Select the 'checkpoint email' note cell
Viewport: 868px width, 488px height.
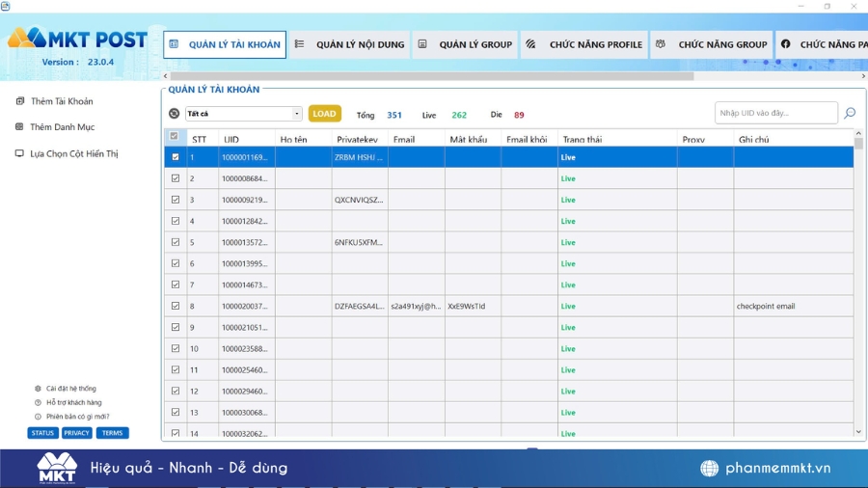[x=794, y=306]
